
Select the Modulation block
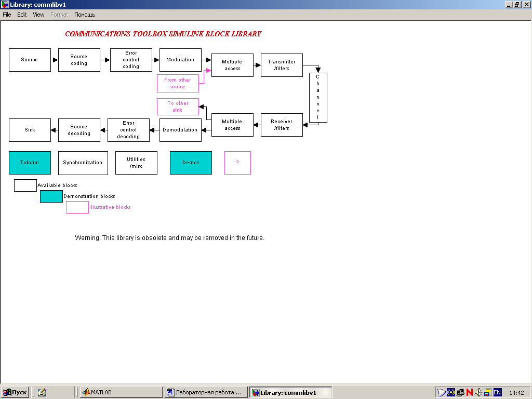pos(180,60)
